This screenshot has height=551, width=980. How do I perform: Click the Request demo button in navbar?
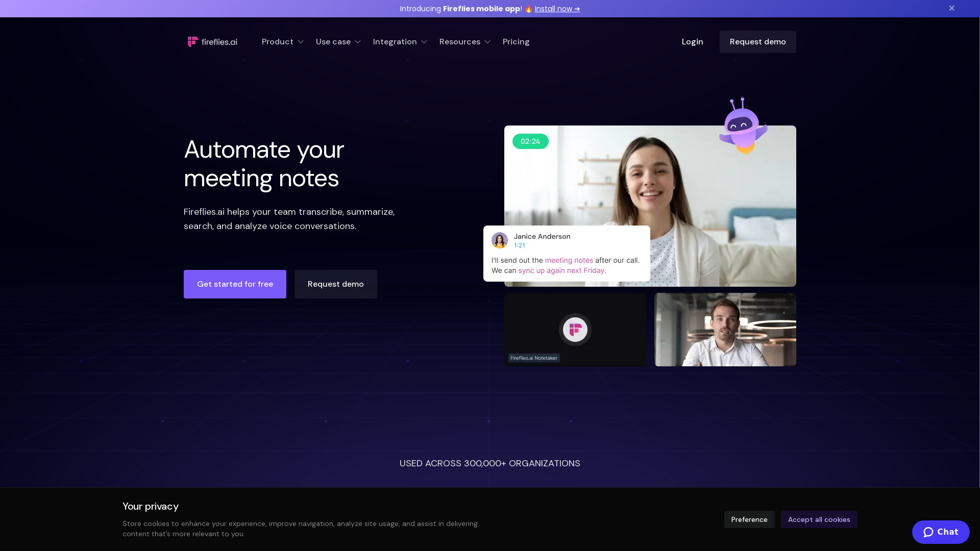click(758, 42)
